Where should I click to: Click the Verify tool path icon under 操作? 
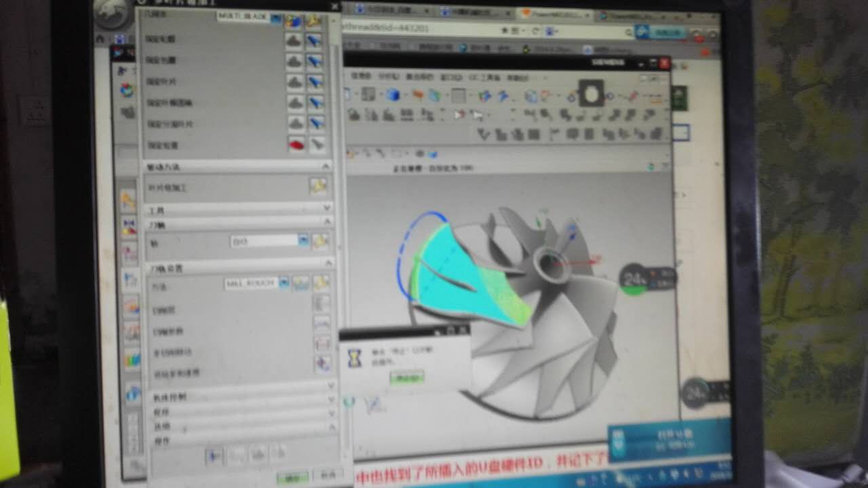tap(258, 455)
